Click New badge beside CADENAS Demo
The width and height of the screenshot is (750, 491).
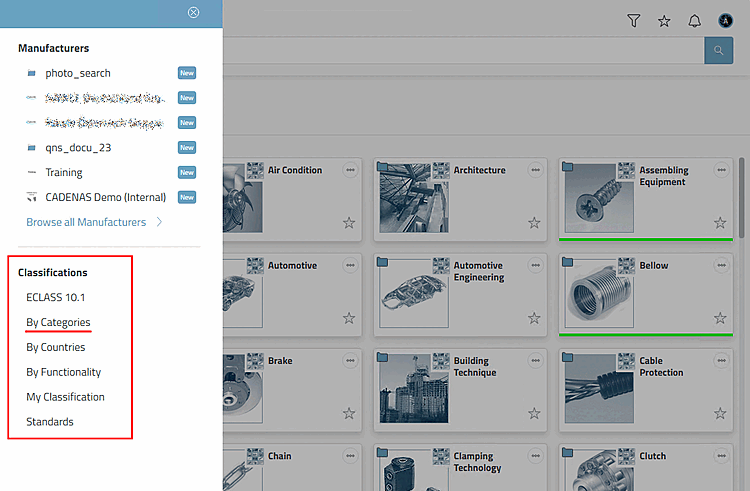[x=187, y=197]
